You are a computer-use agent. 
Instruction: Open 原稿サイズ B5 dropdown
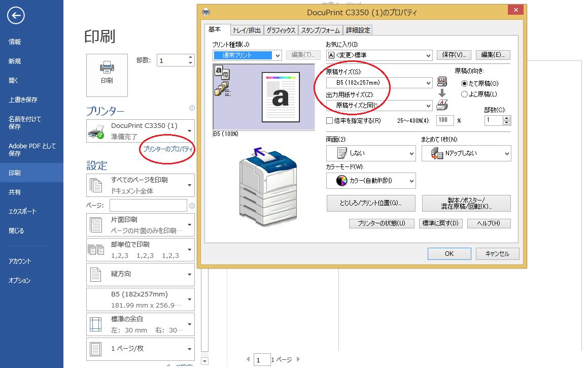pos(379,83)
